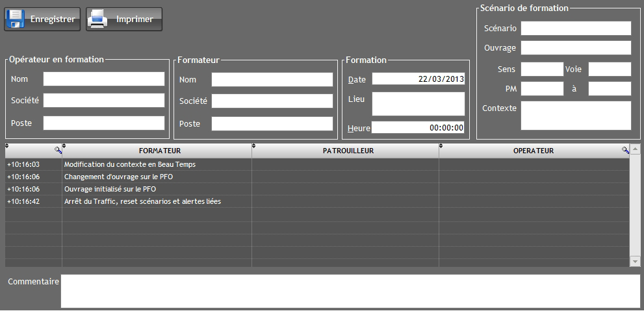Click the magnifier icon in the OPERATEUR header
Screen dimensions: 644x311
point(625,151)
